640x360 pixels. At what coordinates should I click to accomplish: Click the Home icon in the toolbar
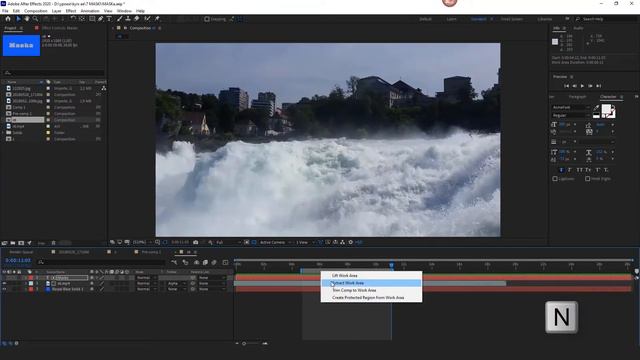coord(8,19)
